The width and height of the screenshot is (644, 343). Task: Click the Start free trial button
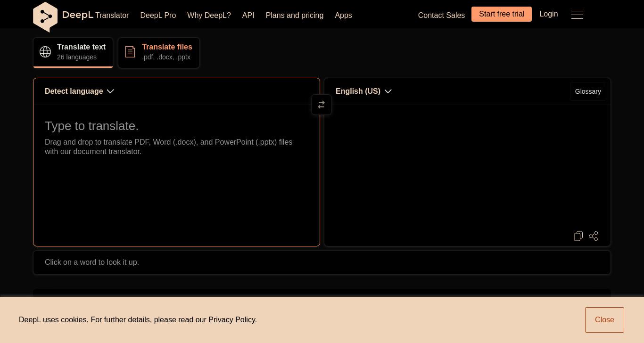502,14
